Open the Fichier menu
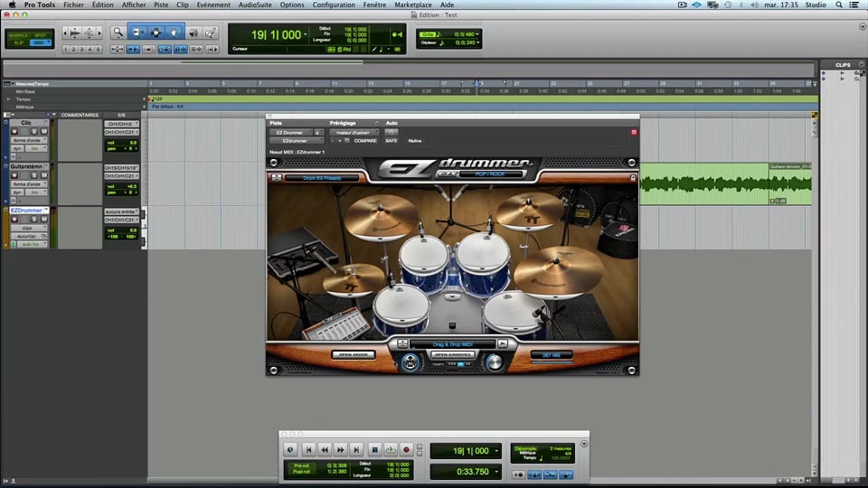The width and height of the screenshot is (868, 488). [73, 5]
